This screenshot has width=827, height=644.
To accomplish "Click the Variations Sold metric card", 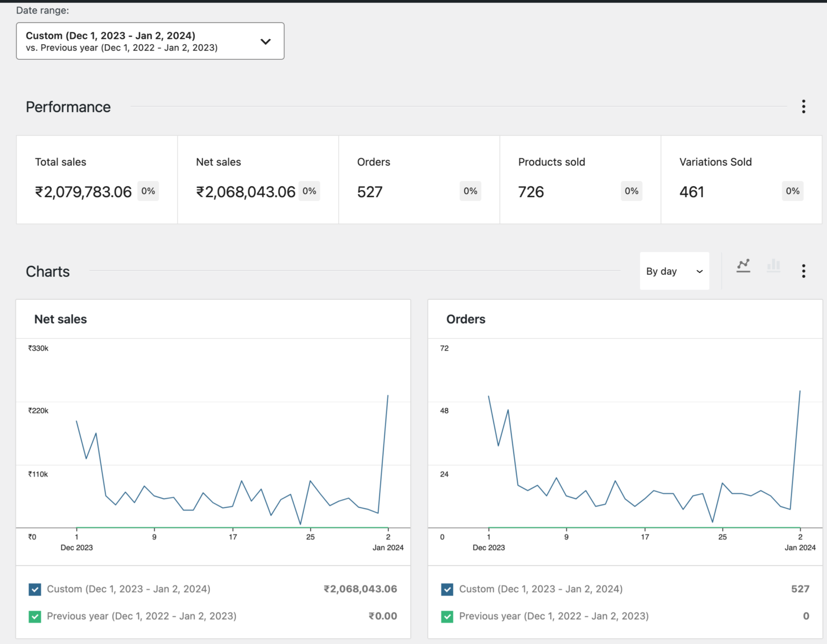I will point(740,179).
